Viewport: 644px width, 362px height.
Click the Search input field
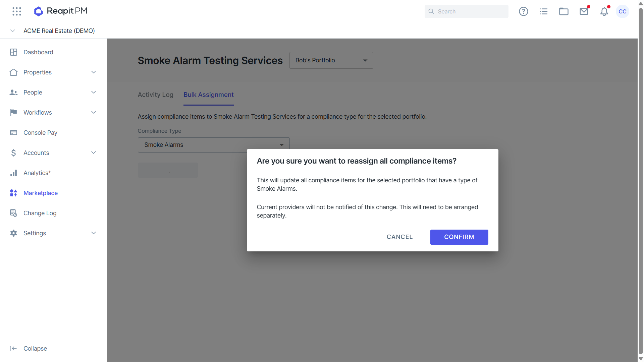click(x=467, y=11)
